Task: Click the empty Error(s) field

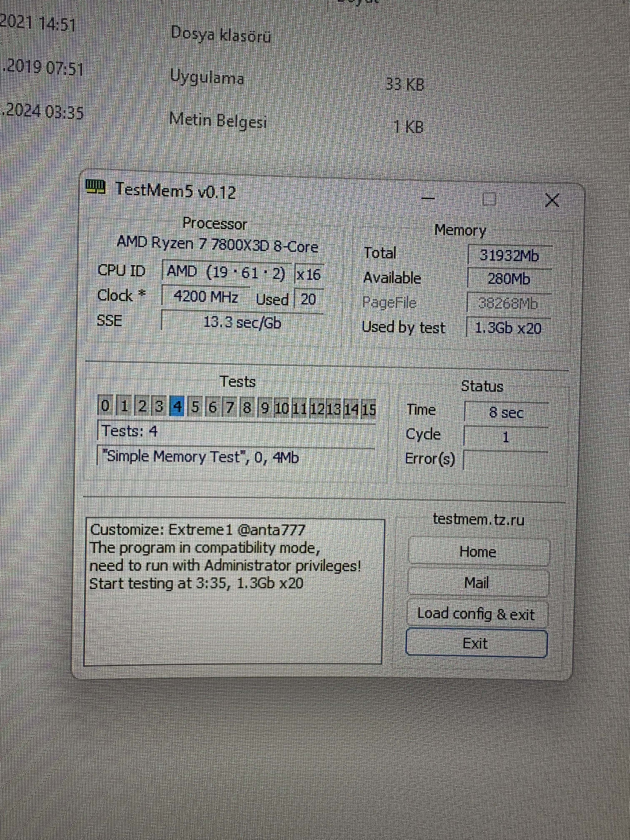Action: (x=505, y=460)
